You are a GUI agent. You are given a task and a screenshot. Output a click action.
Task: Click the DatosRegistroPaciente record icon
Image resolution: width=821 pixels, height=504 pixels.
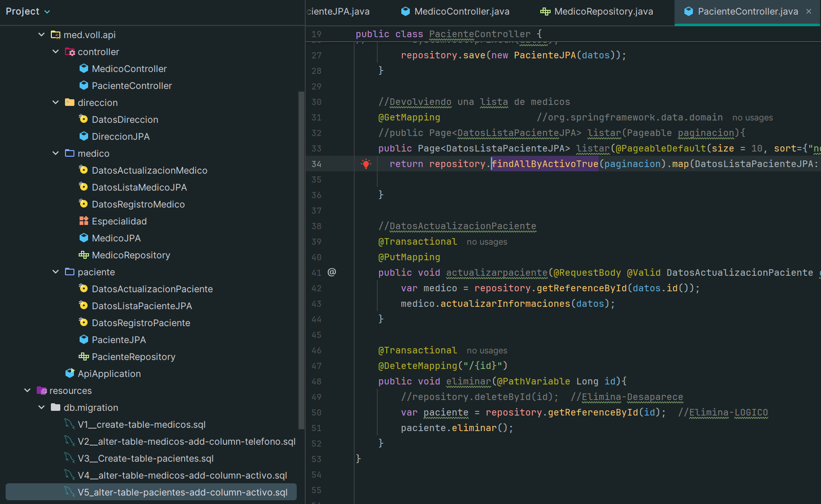pyautogui.click(x=84, y=323)
